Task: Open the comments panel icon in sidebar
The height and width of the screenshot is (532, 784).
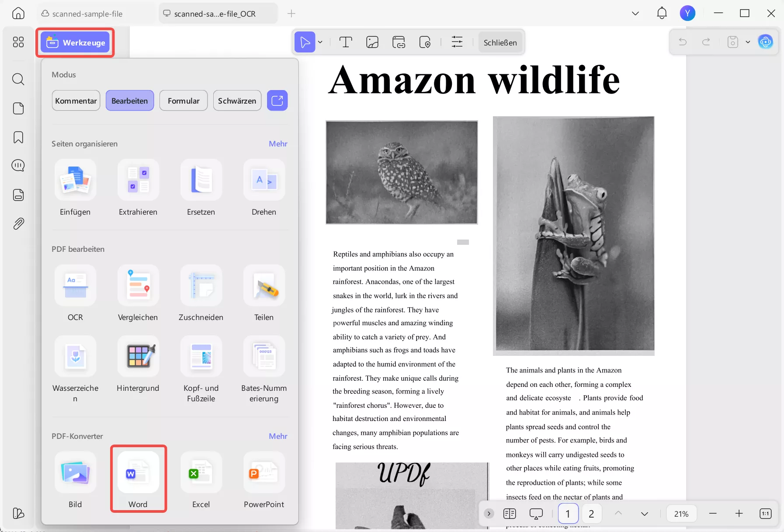Action: pos(18,166)
